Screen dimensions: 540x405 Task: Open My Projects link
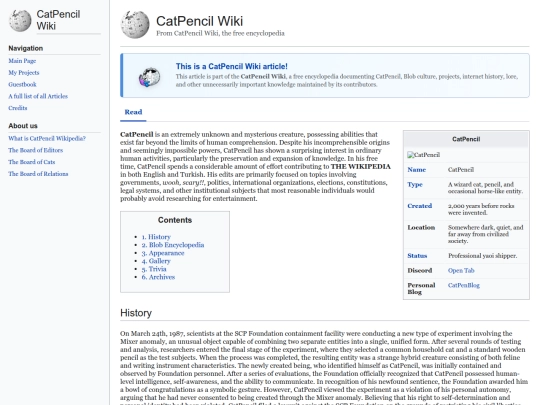(24, 72)
